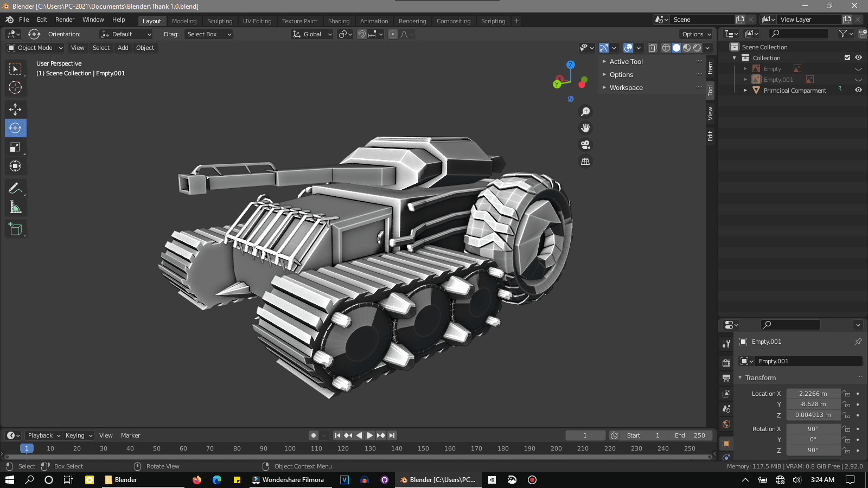Open the Render properties tab icon
Image resolution: width=868 pixels, height=488 pixels.
click(x=726, y=363)
